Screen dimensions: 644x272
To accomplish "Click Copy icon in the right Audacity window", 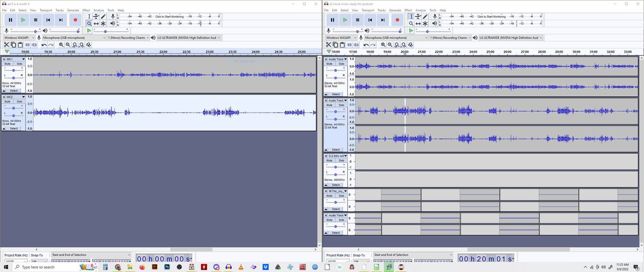I will [x=334, y=45].
